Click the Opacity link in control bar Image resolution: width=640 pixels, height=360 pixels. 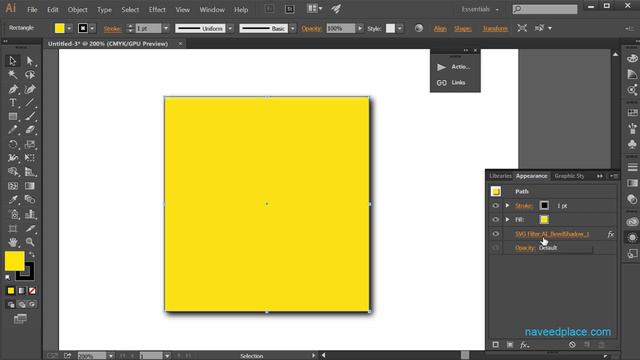[311, 29]
